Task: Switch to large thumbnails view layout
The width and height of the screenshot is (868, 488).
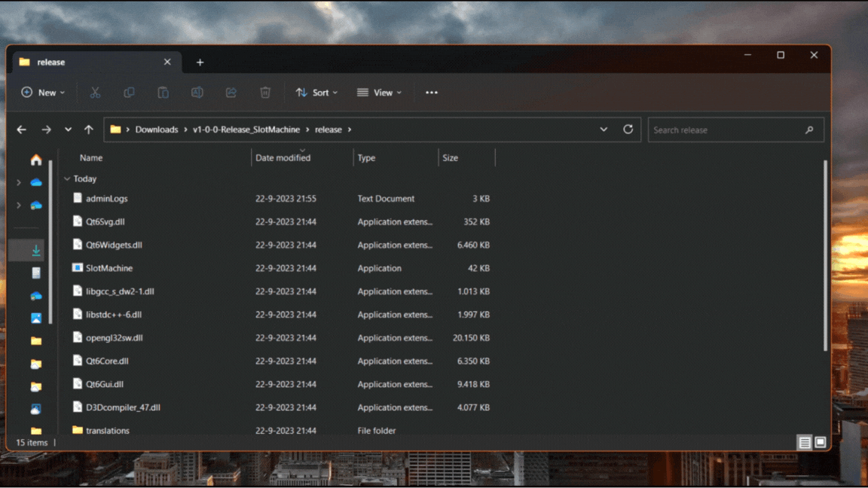Action: [x=821, y=443]
